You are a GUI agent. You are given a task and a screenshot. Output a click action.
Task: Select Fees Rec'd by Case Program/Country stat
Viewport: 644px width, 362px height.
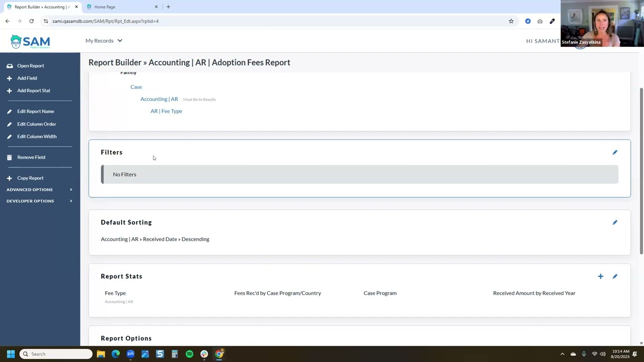coord(278,293)
